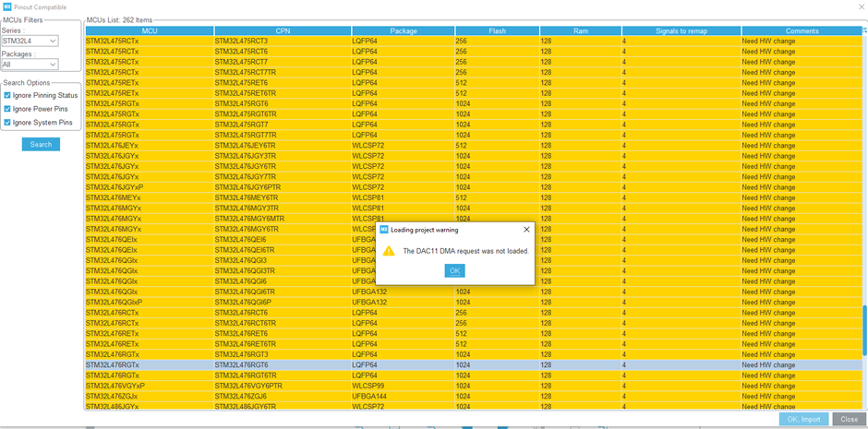
Task: Select the STM32L475RGT6 row
Action: (474, 104)
